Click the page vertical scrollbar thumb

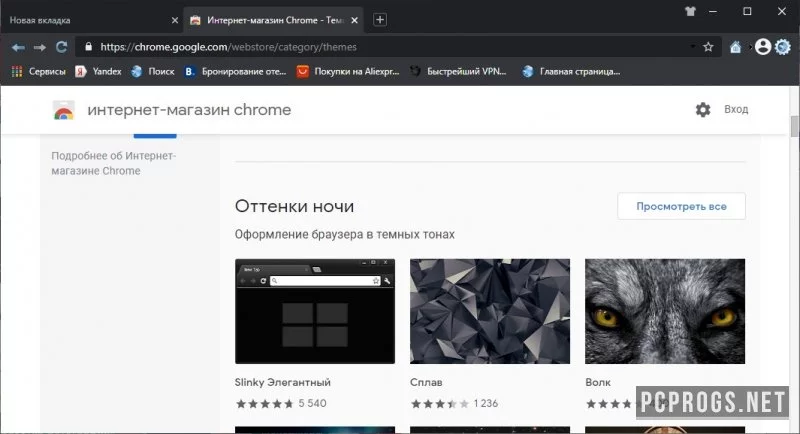794,126
